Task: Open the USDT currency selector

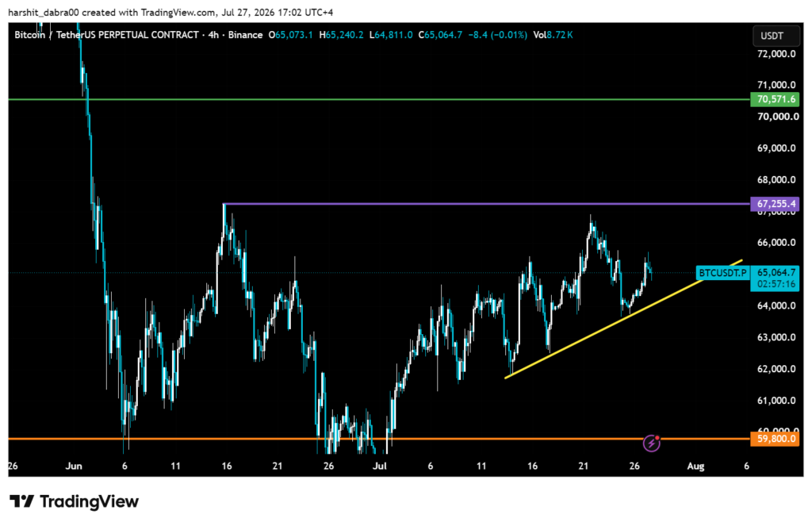Action: (776, 36)
